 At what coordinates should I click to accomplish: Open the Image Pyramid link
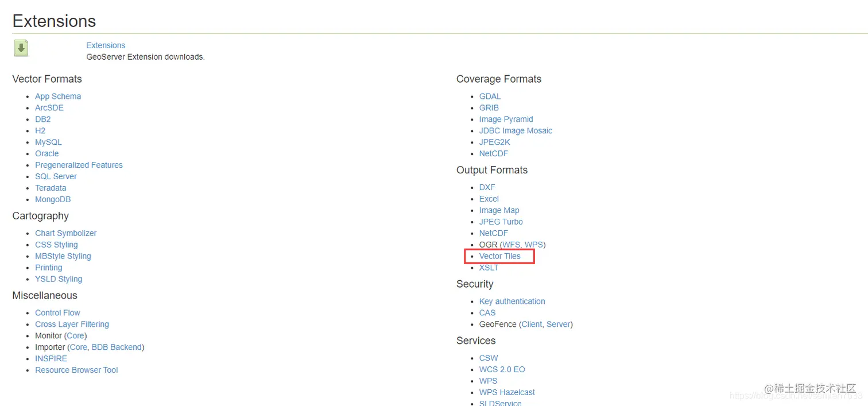point(506,119)
